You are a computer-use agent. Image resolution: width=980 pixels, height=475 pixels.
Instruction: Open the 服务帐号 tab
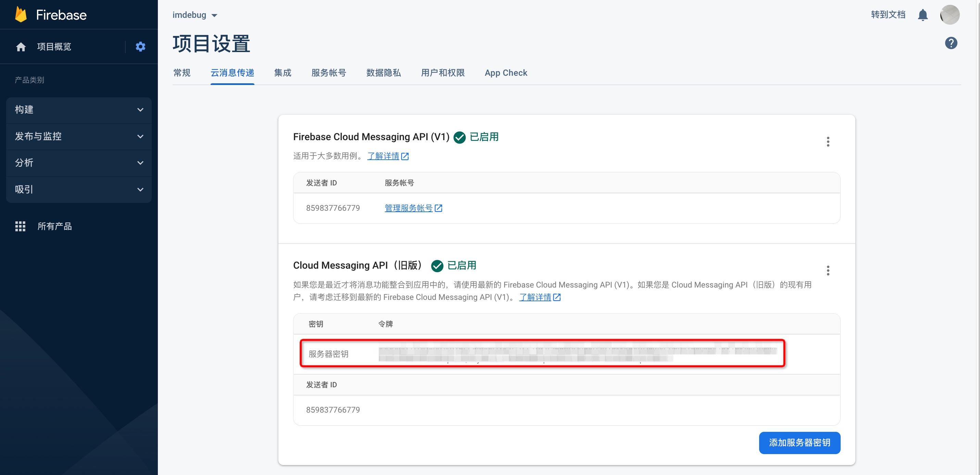(329, 73)
